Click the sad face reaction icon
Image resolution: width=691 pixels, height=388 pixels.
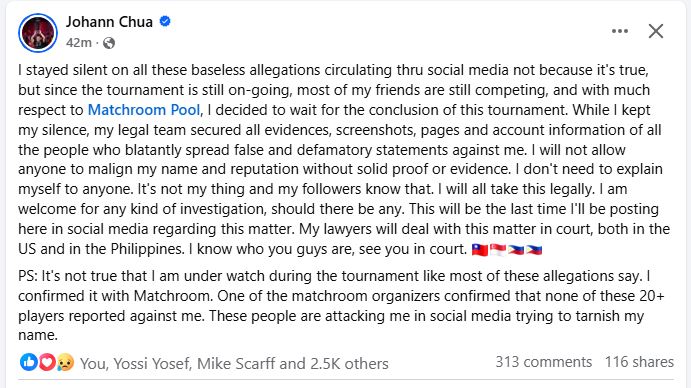(x=65, y=362)
